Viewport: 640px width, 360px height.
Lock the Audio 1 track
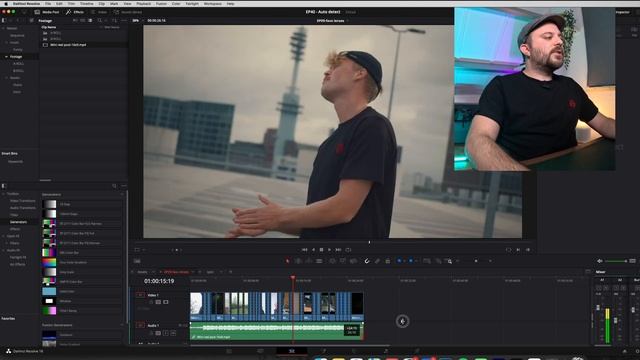[151, 333]
